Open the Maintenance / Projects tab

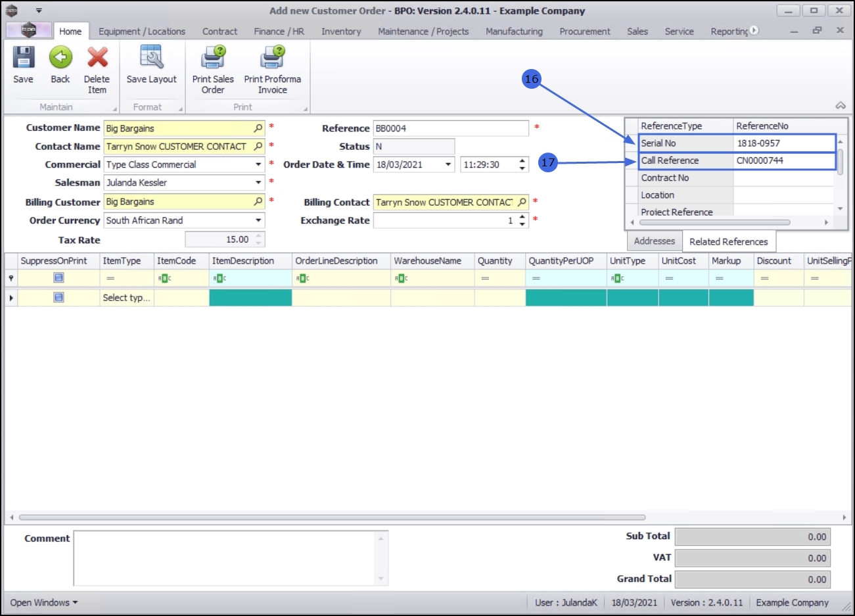click(x=423, y=31)
